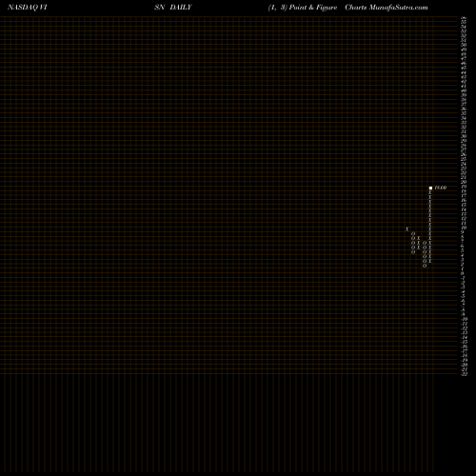The height and width of the screenshot is (476, 476).
Task: Click the 'SN DAILY' chart label
Action: click(x=173, y=8)
